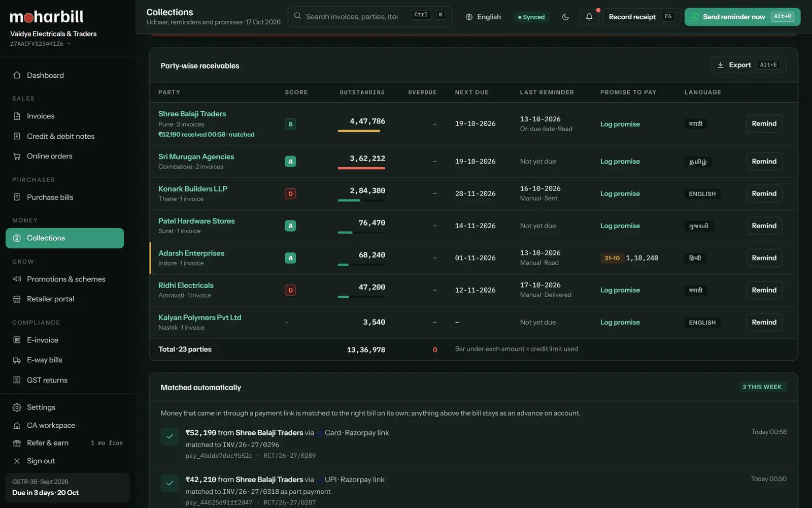Click Shree Balaji Traders credit limit bar
This screenshot has width=812, height=508.
tap(361, 131)
